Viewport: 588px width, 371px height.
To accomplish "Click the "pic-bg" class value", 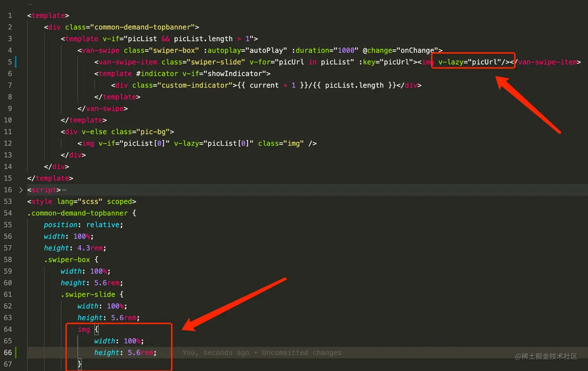I will coord(153,132).
